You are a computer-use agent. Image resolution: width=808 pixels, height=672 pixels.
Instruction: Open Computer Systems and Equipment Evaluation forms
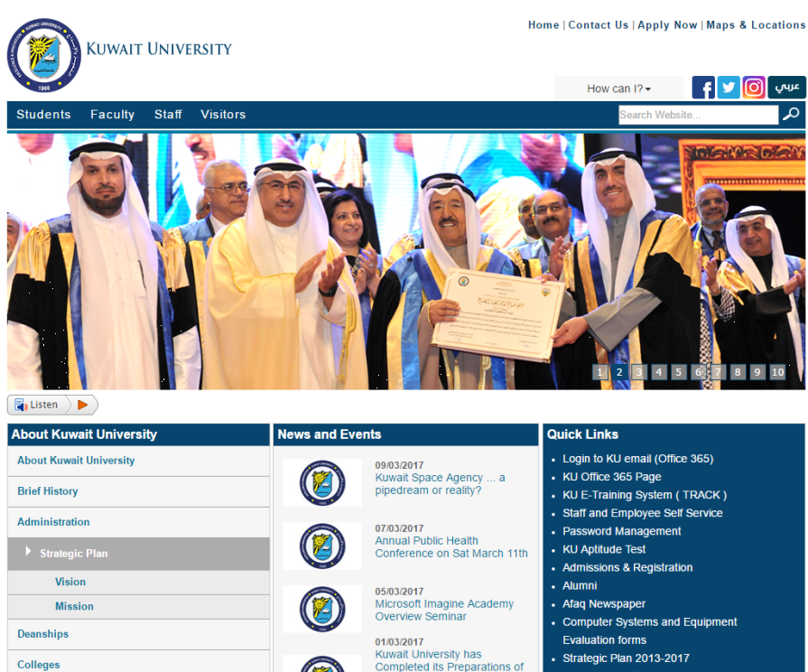coord(650,630)
